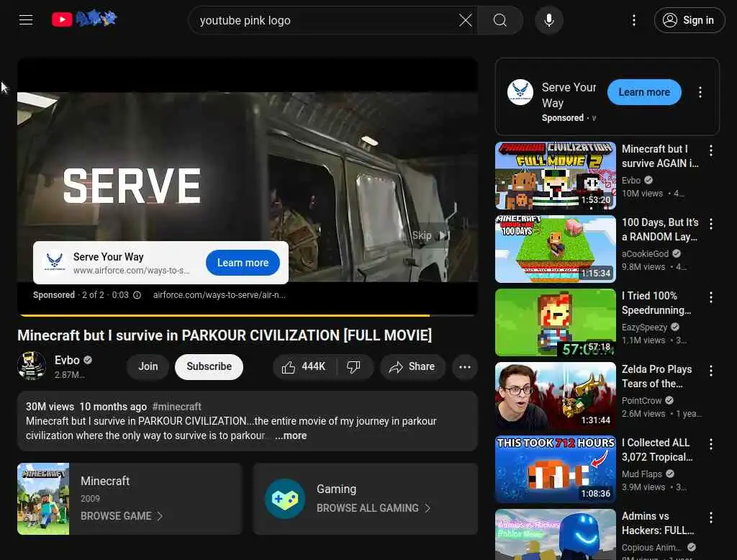Image resolution: width=737 pixels, height=560 pixels.
Task: Click the yellow ad progress bar
Action: coord(248,315)
